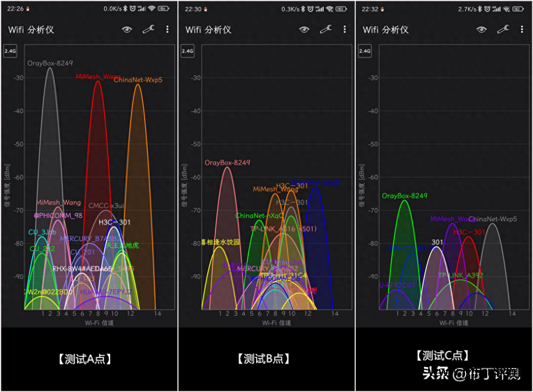The width and height of the screenshot is (533, 392).
Task: Select yellow 喜相逢水饺园 network label
Action: click(x=220, y=242)
